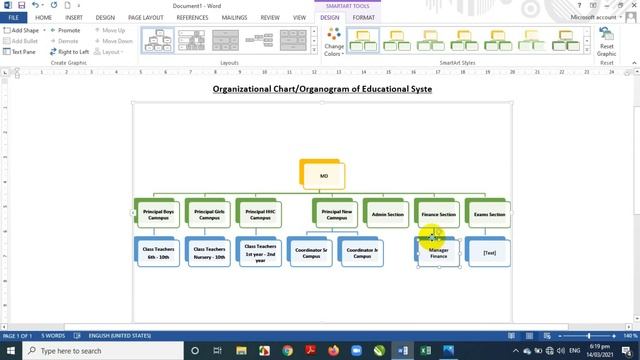
Task: Click Reset Graphic button
Action: 606,42
